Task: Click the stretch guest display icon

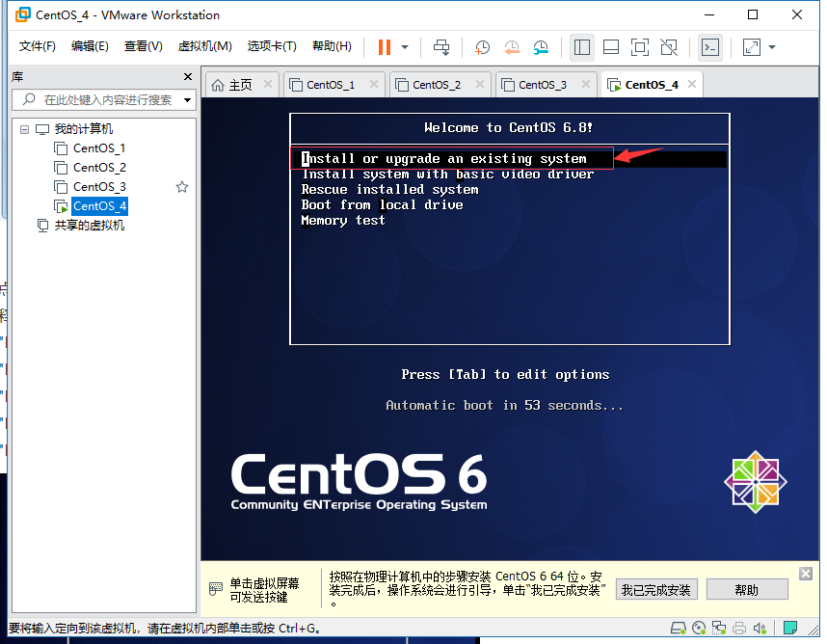Action: coord(751,47)
